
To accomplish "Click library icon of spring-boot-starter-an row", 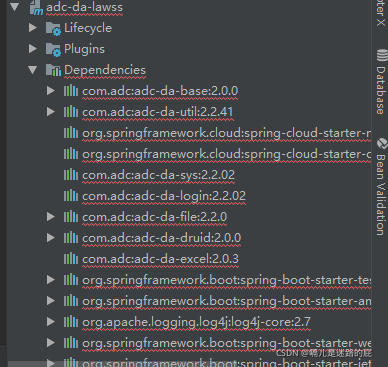I will pos(71,301).
